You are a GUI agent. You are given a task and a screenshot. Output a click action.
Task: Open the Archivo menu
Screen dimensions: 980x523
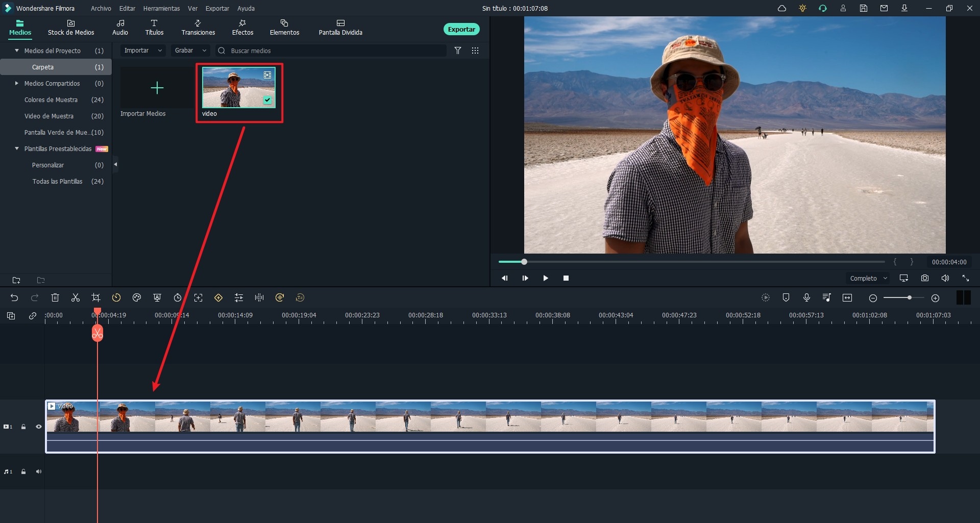101,8
